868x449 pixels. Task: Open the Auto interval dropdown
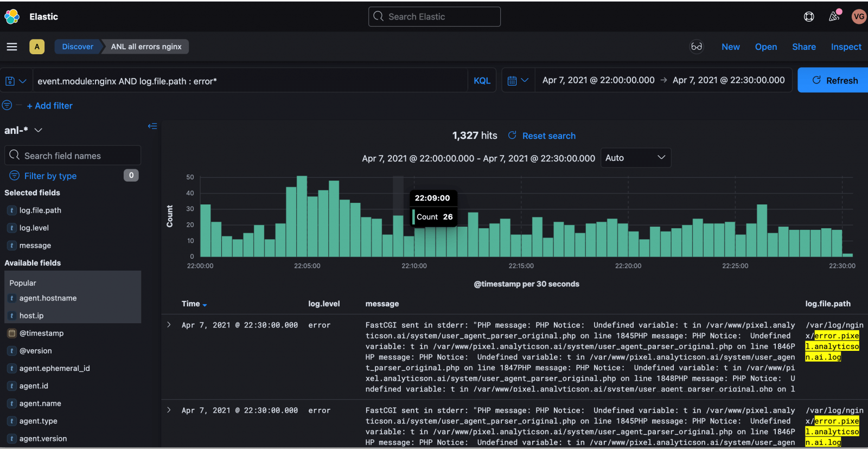pyautogui.click(x=636, y=158)
